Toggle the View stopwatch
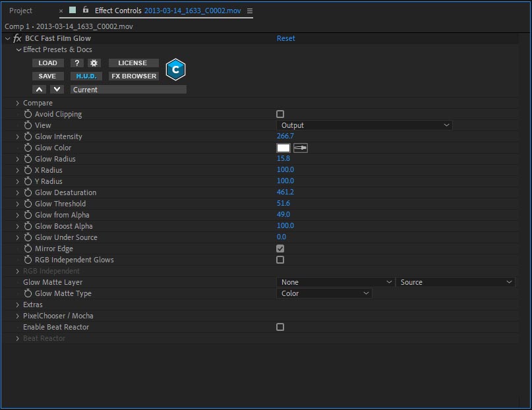The width and height of the screenshot is (532, 410). pos(28,125)
